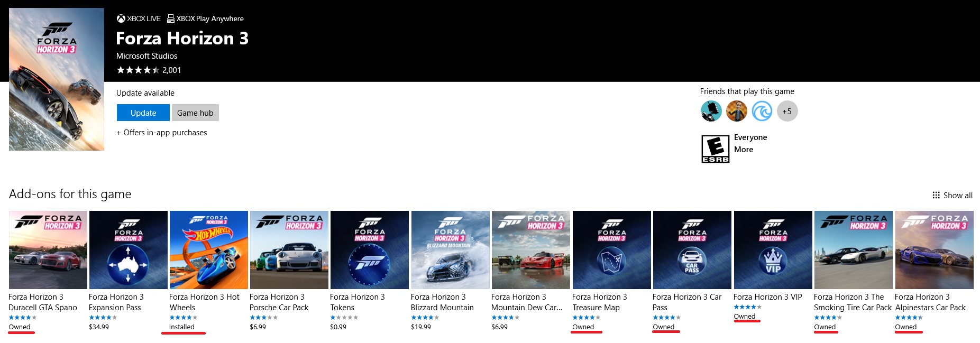This screenshot has height=343, width=980.
Task: Click 'Add-ons for this game' heading
Action: point(70,194)
